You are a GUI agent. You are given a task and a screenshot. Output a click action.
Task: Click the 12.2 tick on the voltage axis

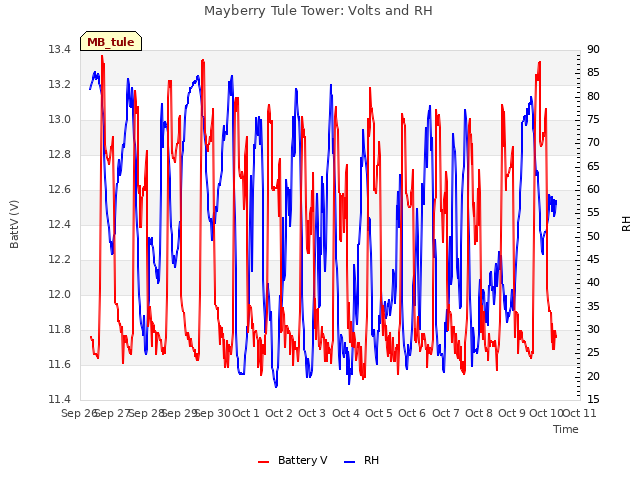pyautogui.click(x=59, y=260)
